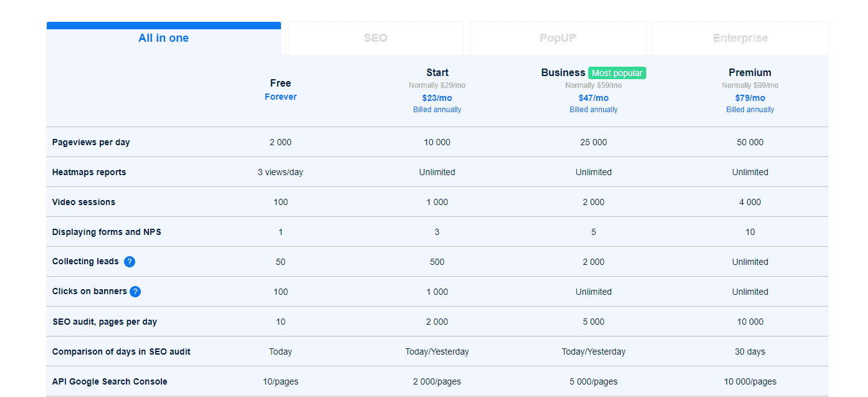
Task: Click the 500 collecting leads cell
Action: tap(437, 262)
